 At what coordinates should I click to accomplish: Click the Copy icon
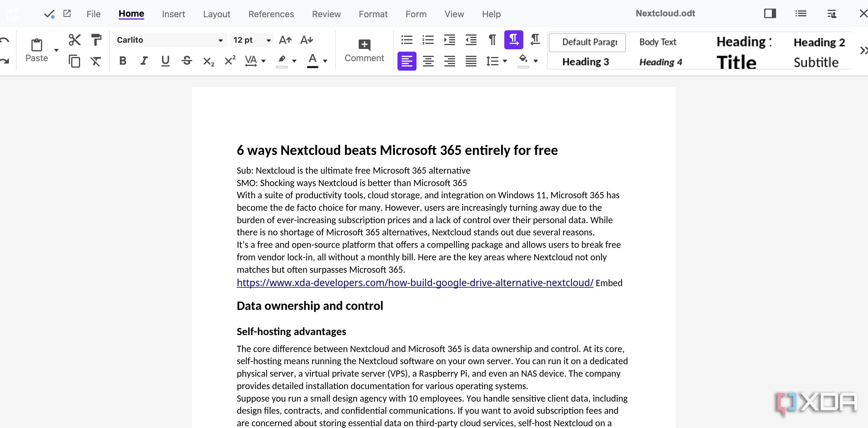74,61
